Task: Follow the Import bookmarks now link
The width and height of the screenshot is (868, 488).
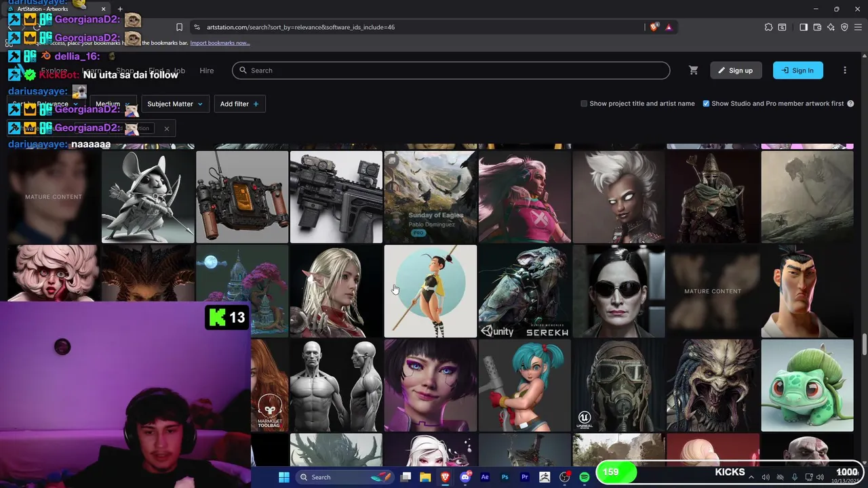Action: [220, 43]
